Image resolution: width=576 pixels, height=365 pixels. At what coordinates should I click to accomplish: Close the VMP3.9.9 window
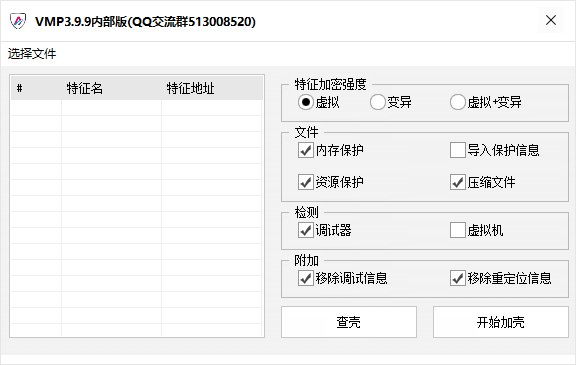click(x=551, y=21)
